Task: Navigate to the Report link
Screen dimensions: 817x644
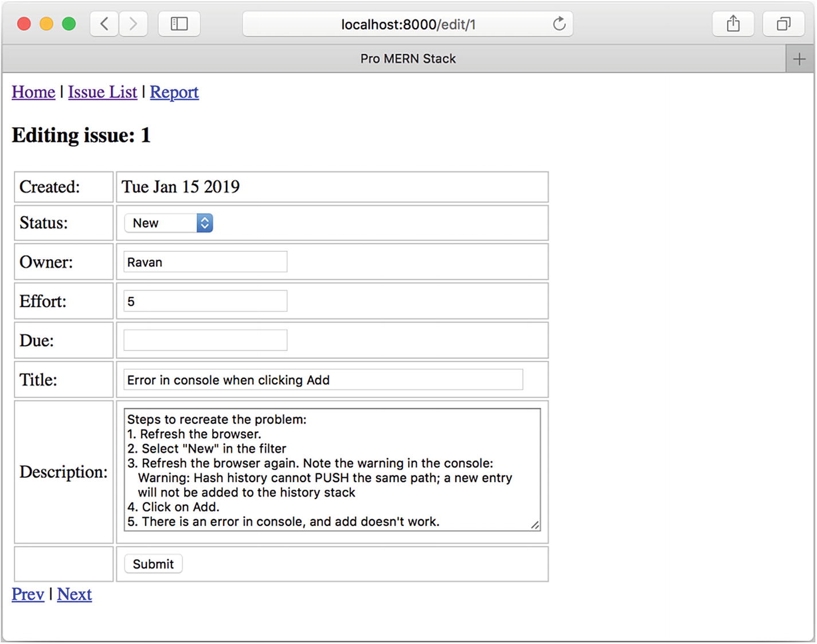Action: (x=174, y=92)
